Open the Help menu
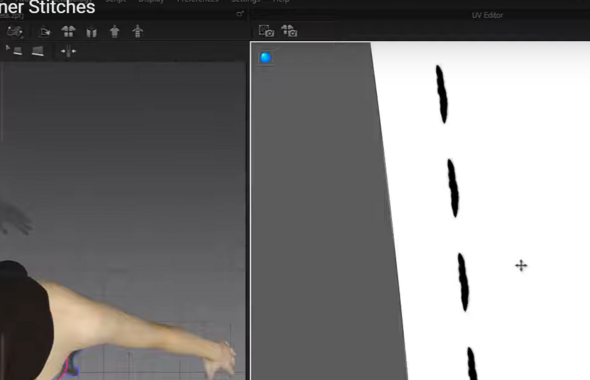590x380 pixels. (281, 1)
